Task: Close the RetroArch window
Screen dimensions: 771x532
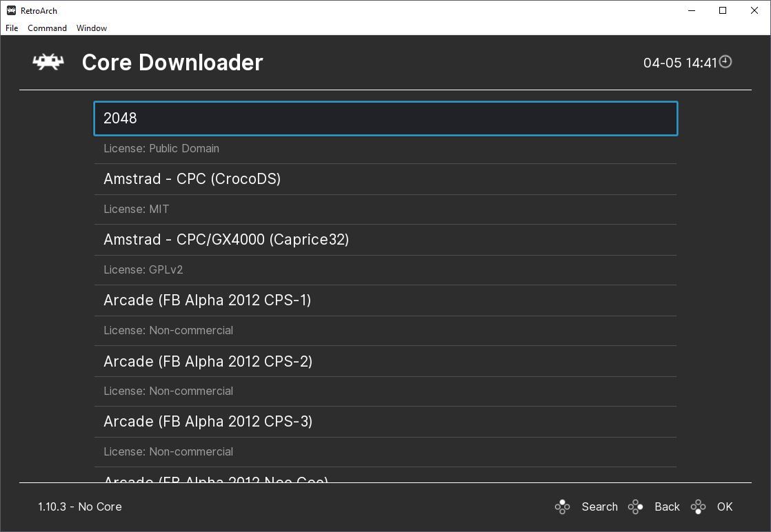Action: (x=754, y=10)
